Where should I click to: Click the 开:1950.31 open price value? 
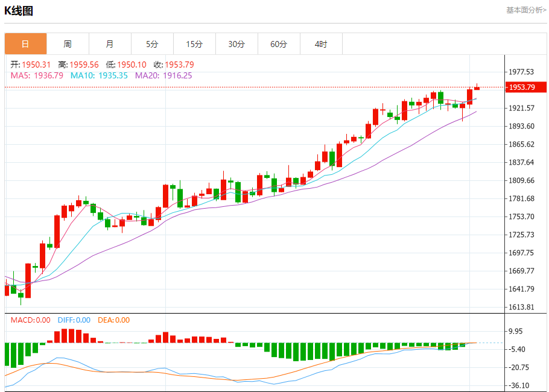click(30, 65)
